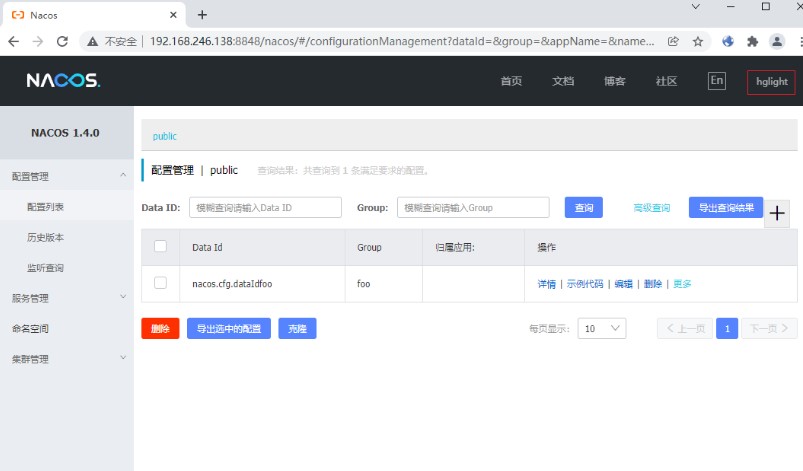
Task: Select the public namespace tab
Action: tap(164, 136)
